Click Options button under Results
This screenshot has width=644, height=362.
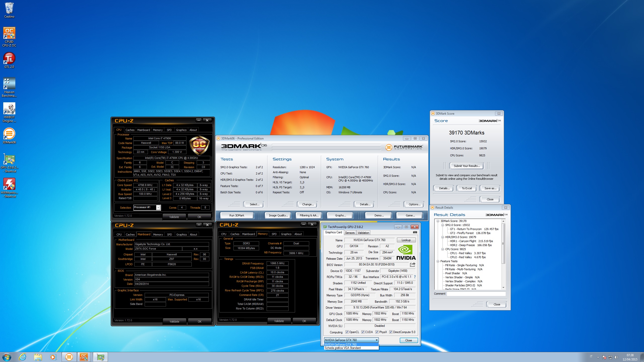pos(414,204)
